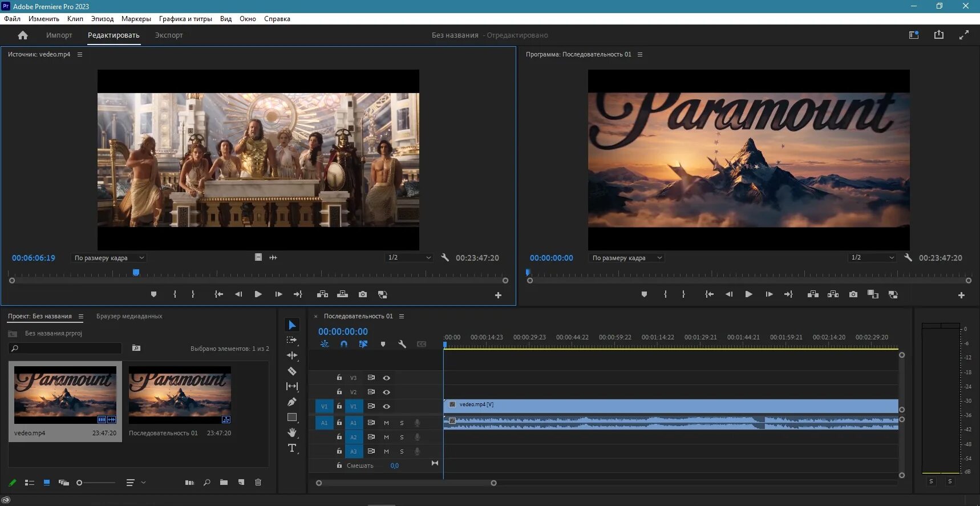Click Source monitor playhead marker
Screen dimensions: 980x506
click(136, 273)
